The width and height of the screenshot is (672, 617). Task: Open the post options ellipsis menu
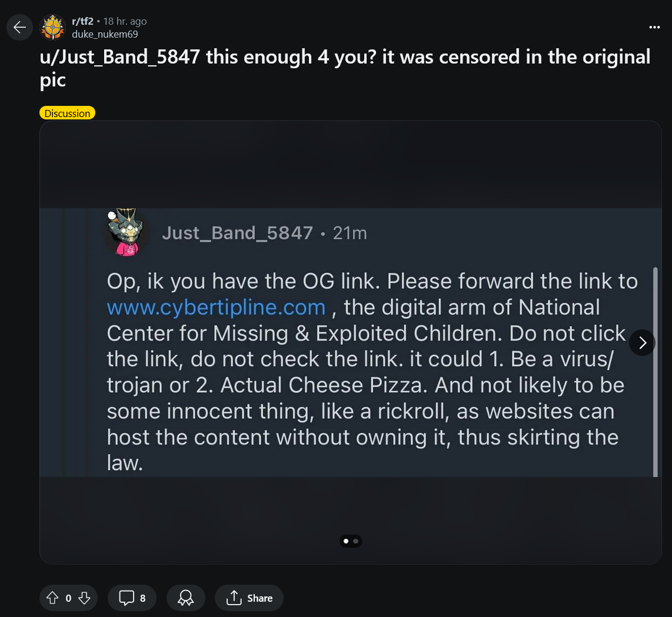(x=654, y=28)
